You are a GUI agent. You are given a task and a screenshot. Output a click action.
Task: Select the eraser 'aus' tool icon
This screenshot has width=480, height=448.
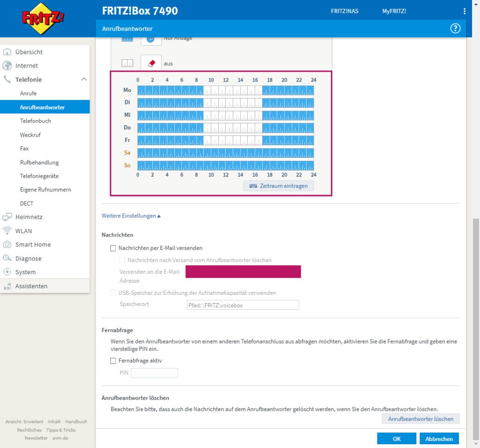click(151, 63)
